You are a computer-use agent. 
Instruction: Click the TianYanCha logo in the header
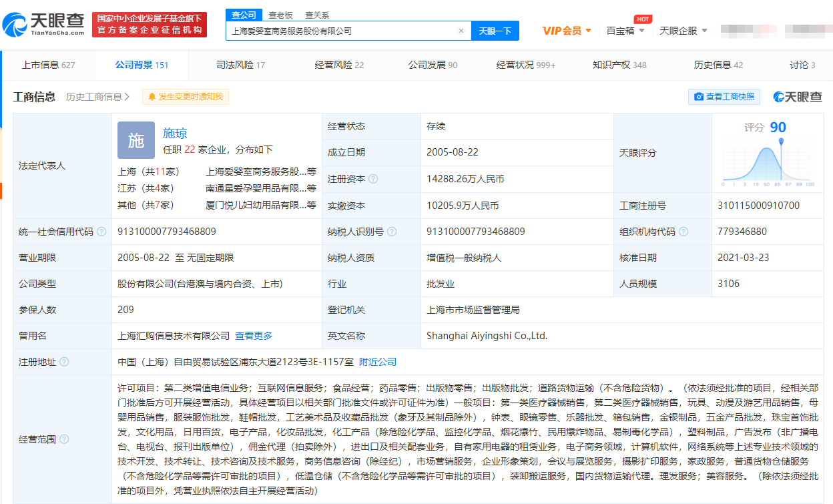tap(44, 25)
